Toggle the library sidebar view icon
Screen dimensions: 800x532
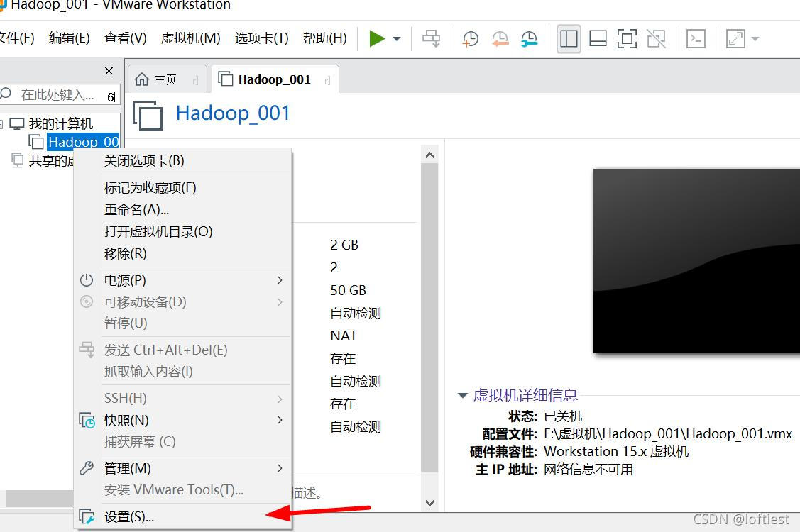(569, 39)
